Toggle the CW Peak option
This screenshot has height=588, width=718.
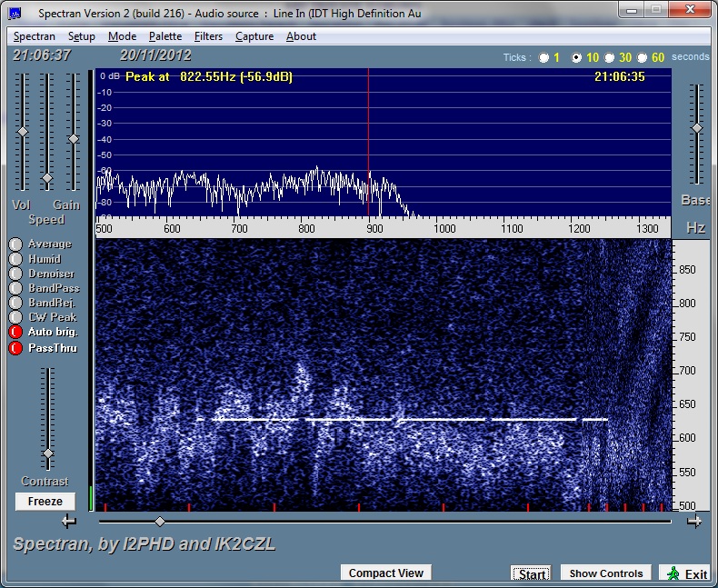click(15, 317)
